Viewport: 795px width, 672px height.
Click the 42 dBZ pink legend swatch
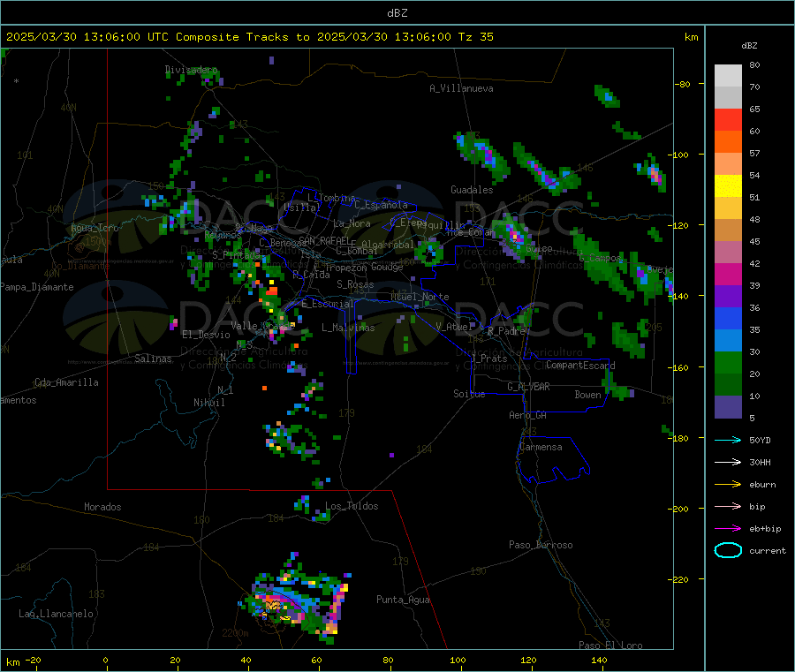tap(728, 253)
